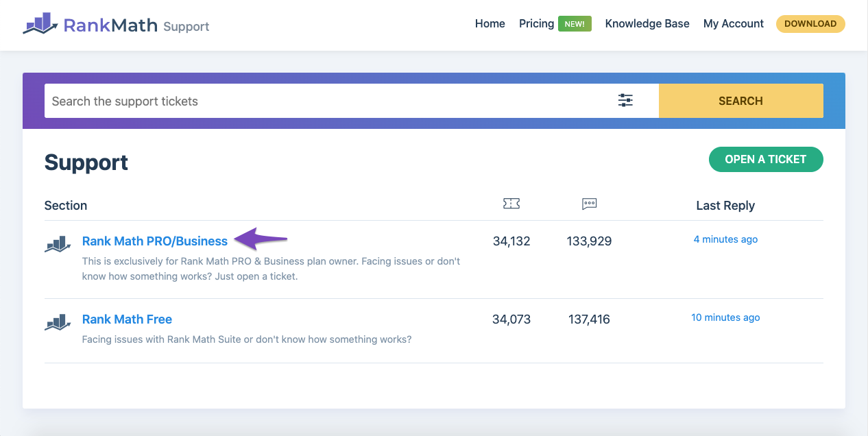Screen dimensions: 868x436
Task: Open My Account
Action: 734,24
